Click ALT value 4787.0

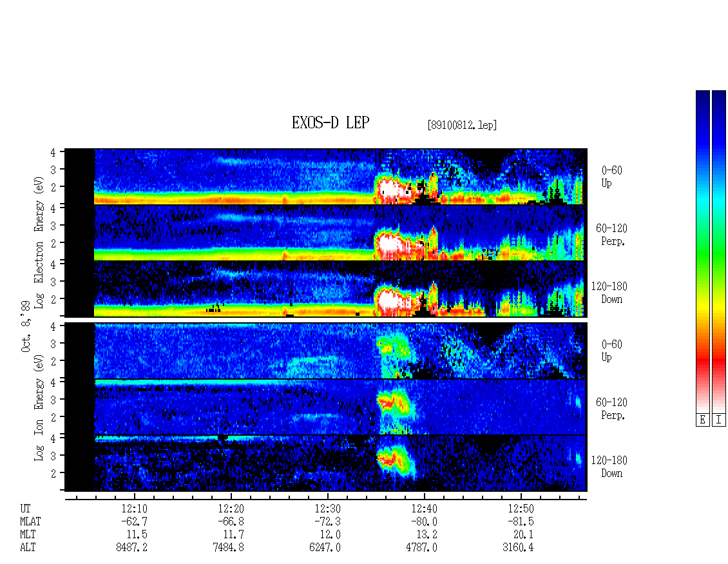[x=421, y=548]
